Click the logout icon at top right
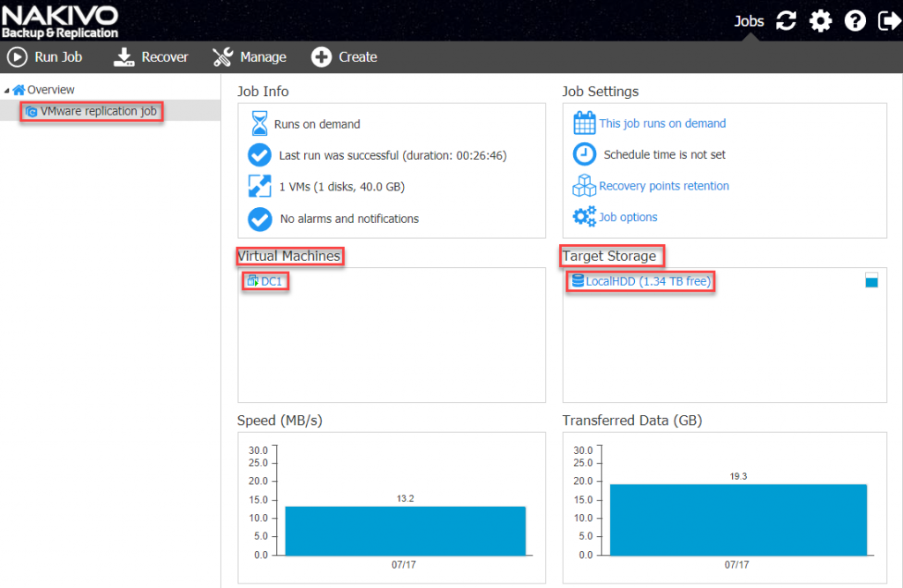Screen dimensions: 903x588 [888, 21]
